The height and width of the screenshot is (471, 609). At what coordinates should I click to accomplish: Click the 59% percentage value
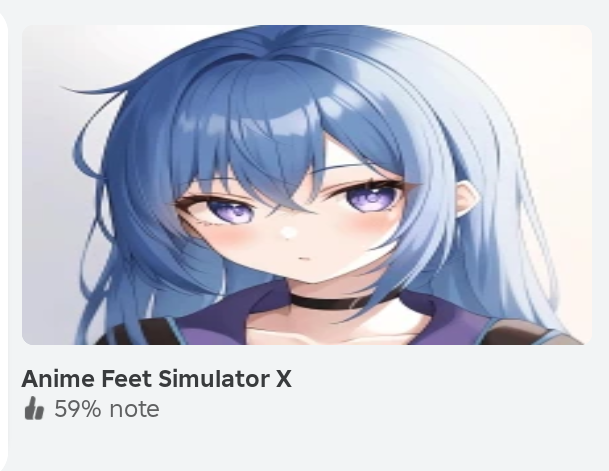click(78, 409)
